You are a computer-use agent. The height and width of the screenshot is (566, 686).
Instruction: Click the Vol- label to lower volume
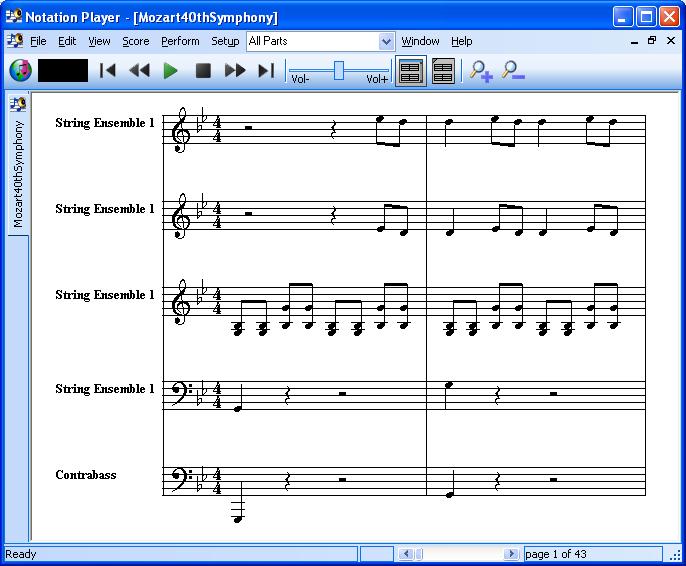click(300, 79)
